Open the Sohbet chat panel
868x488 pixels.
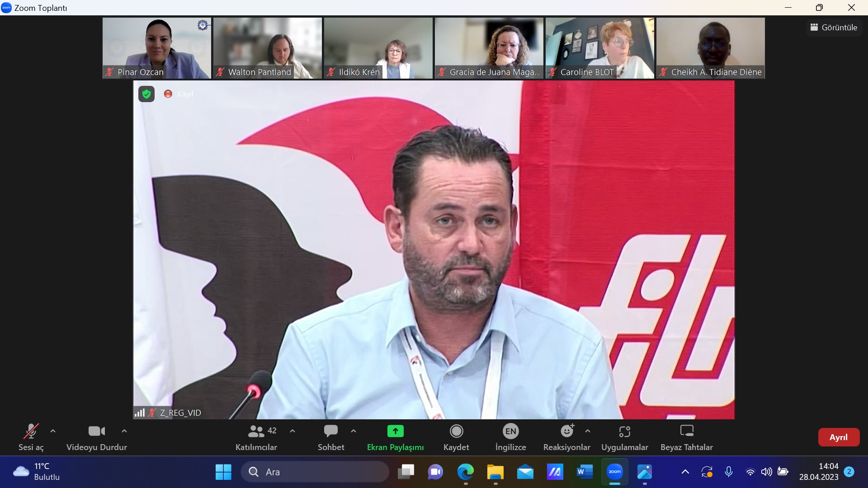click(x=331, y=437)
